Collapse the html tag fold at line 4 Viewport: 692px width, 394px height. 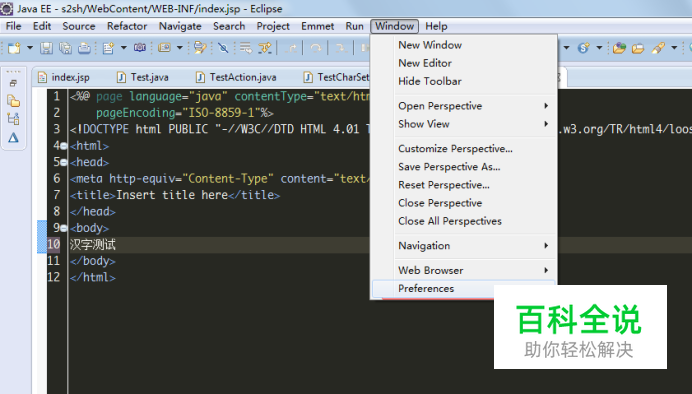(64, 146)
